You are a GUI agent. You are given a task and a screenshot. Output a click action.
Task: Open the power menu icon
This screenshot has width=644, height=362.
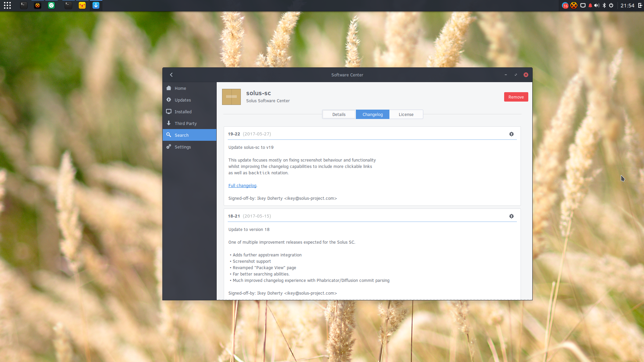click(x=611, y=5)
